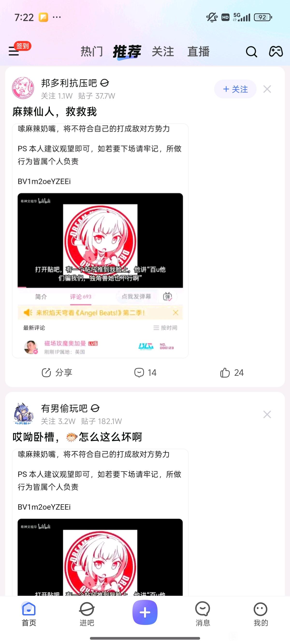
Task: Dismiss the 有男偷玩吧 post card
Action: [x=267, y=415]
